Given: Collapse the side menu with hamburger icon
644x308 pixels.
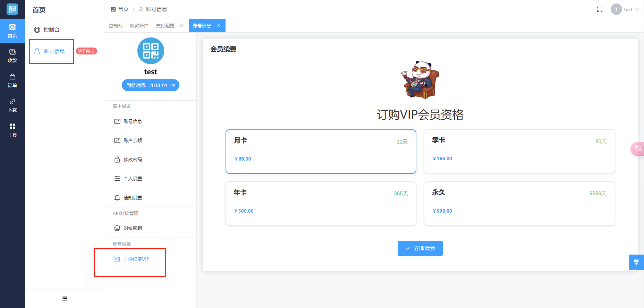Looking at the screenshot, I should point(65,299).
